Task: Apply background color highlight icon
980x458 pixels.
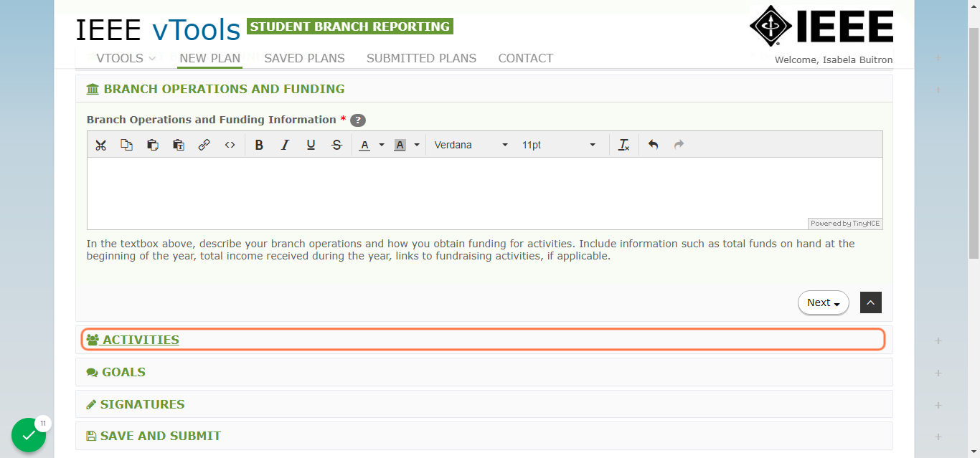Action: [400, 145]
